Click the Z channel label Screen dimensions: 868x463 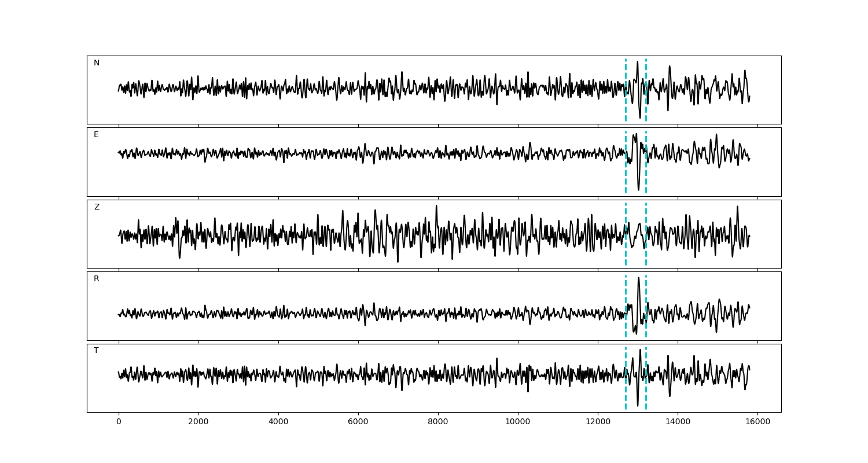(97, 207)
